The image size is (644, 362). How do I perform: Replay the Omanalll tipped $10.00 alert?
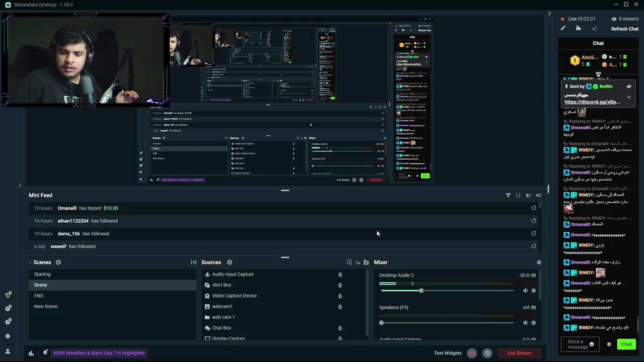coord(533,208)
